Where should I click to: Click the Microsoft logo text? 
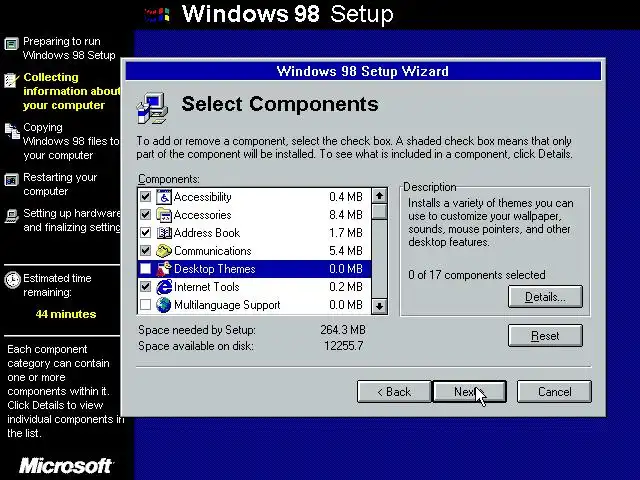[66, 465]
